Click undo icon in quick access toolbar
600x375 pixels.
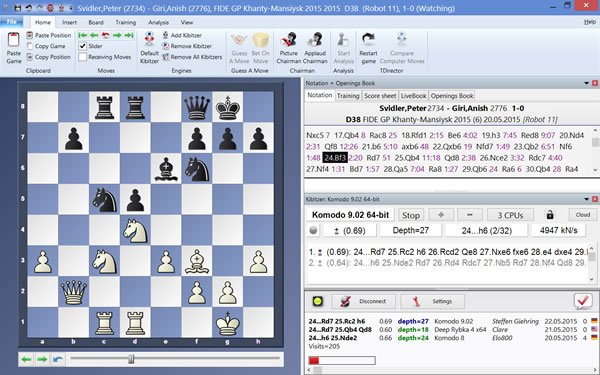pyautogui.click(x=29, y=8)
